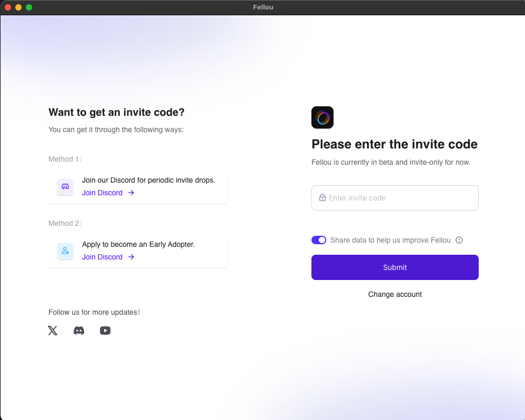This screenshot has height=420, width=525.
Task: Select the Method 1 Discord card
Action: click(x=137, y=186)
